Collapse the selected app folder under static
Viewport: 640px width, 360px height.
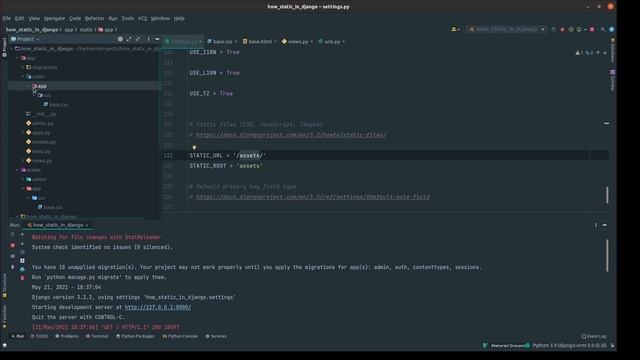pos(29,86)
